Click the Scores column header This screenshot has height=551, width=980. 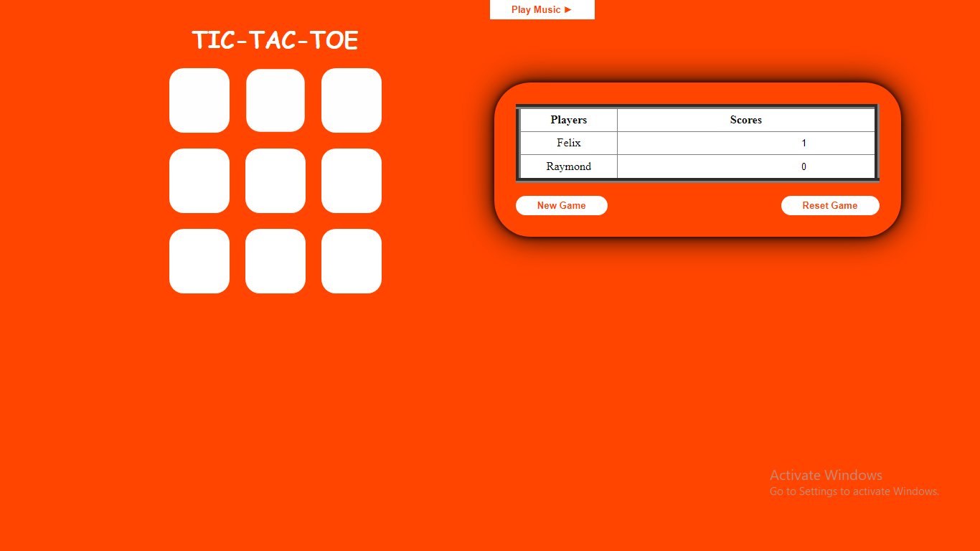746,120
